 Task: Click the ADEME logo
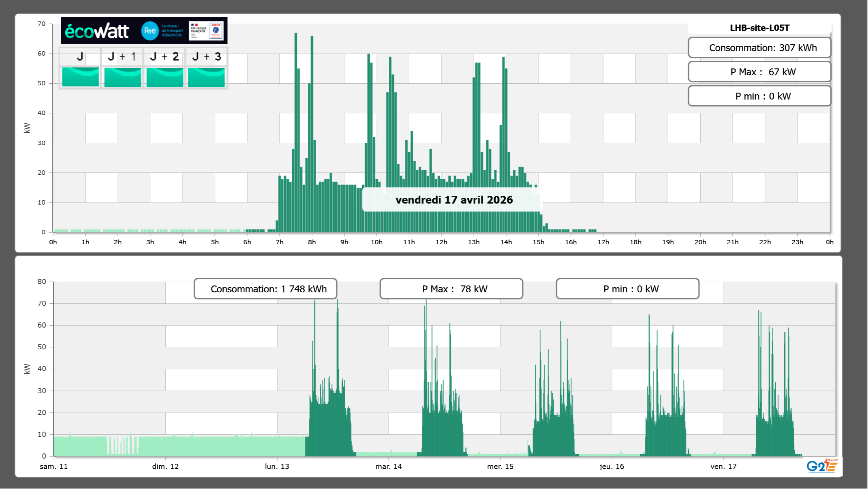[x=216, y=31]
